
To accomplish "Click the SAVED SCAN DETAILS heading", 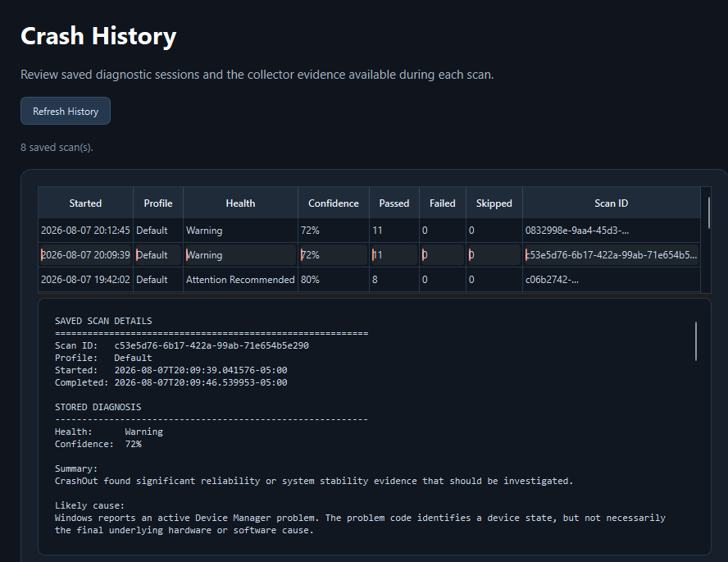I will [x=103, y=321].
